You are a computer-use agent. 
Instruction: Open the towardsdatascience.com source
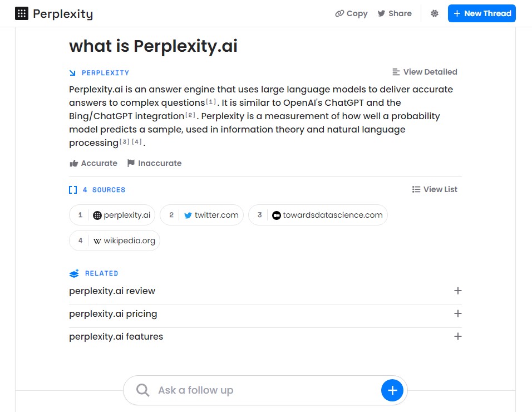[318, 215]
